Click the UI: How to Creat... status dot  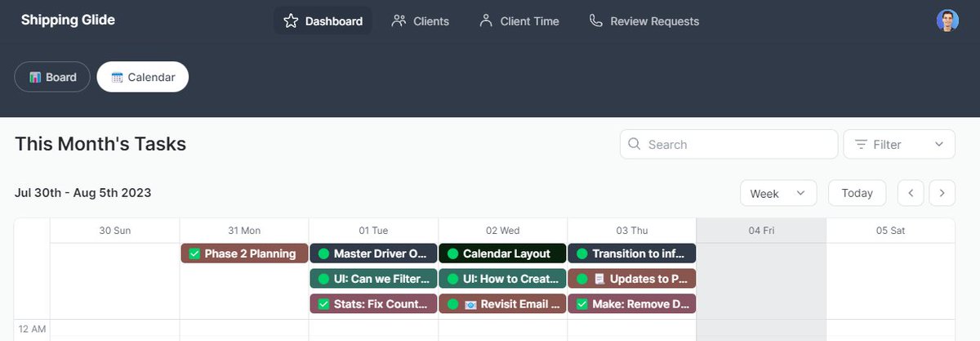click(x=452, y=279)
